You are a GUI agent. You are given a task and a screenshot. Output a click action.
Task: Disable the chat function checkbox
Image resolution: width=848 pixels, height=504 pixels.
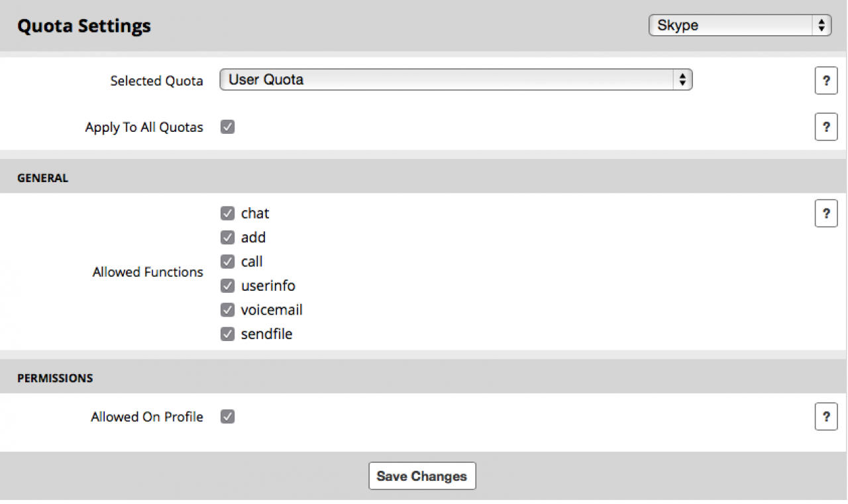click(228, 213)
